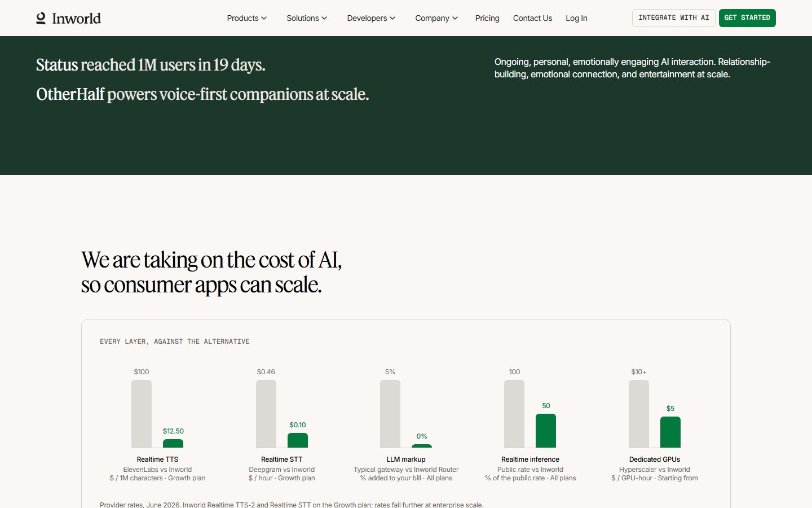Click the green $5 Dedicated GPUs bar
Screen dimensions: 812x508
(x=670, y=432)
